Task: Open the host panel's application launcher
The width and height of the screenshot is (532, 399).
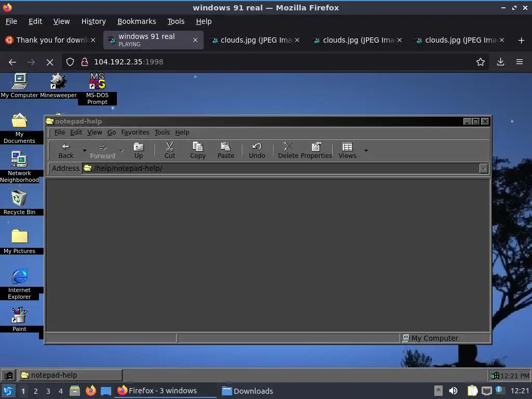Action: 8,391
